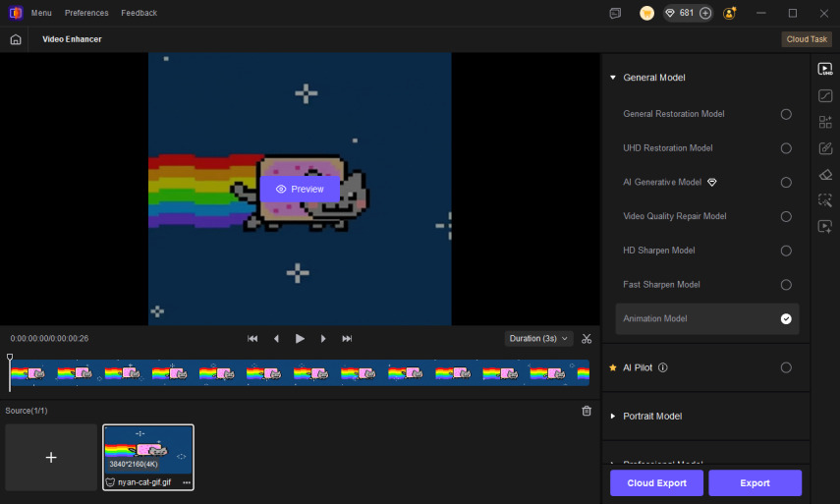840x504 pixels.
Task: Click the Preview button
Action: coord(300,189)
